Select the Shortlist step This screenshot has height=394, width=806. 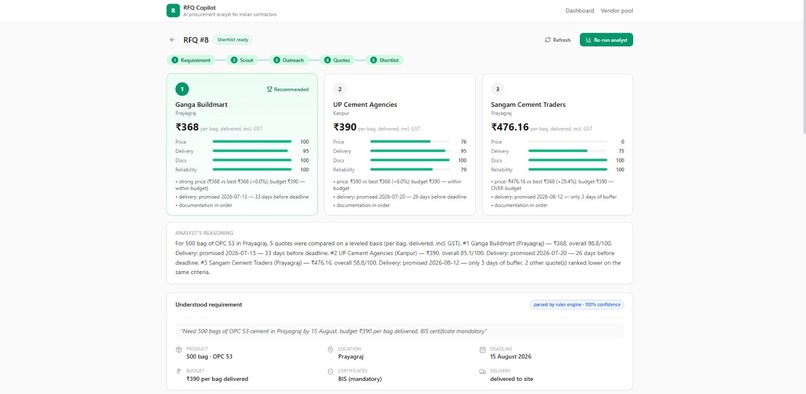tap(384, 60)
